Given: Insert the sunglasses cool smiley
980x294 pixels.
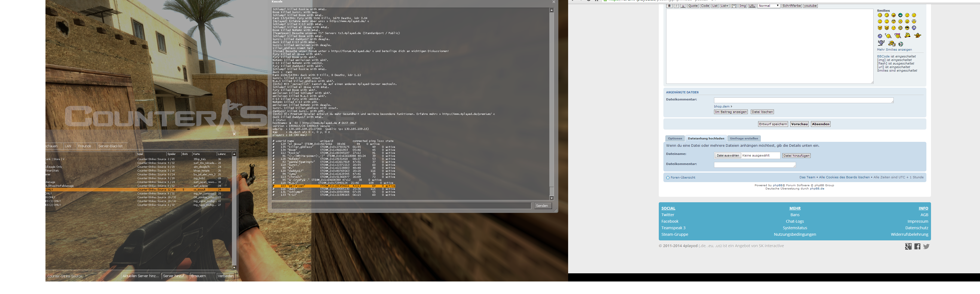Looking at the screenshot, I should [x=907, y=28].
